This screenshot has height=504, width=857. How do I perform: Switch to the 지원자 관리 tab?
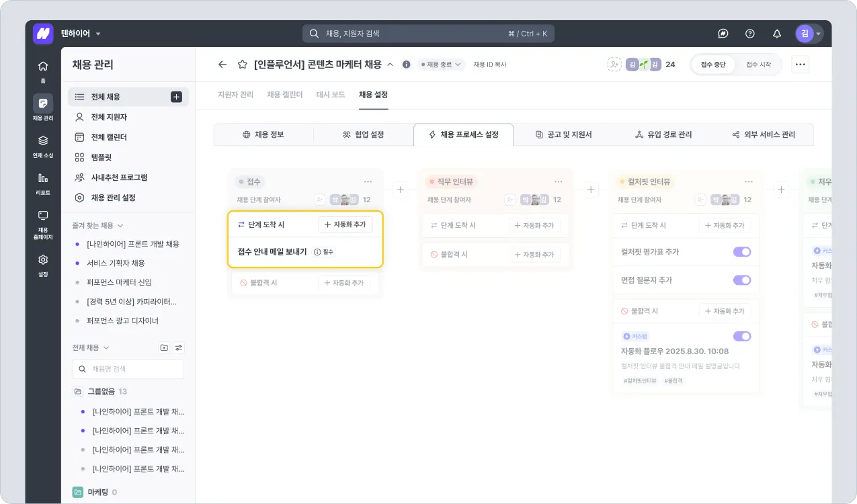click(x=235, y=95)
